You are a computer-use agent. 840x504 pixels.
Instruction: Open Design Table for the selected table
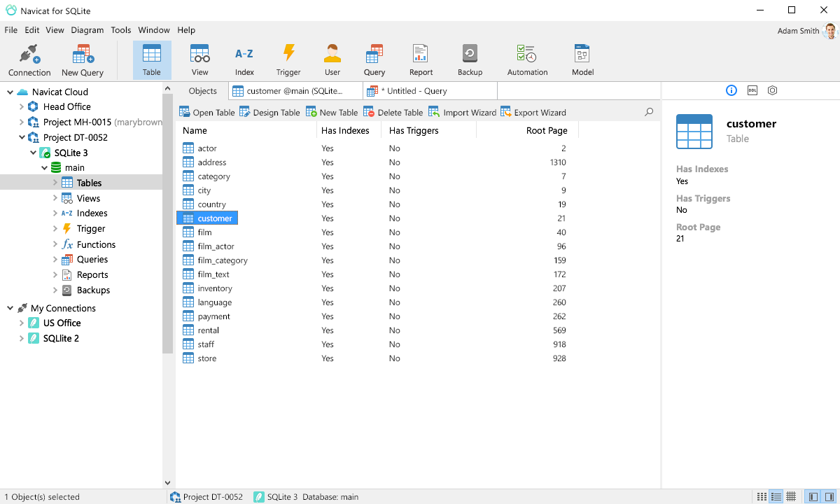click(x=270, y=111)
